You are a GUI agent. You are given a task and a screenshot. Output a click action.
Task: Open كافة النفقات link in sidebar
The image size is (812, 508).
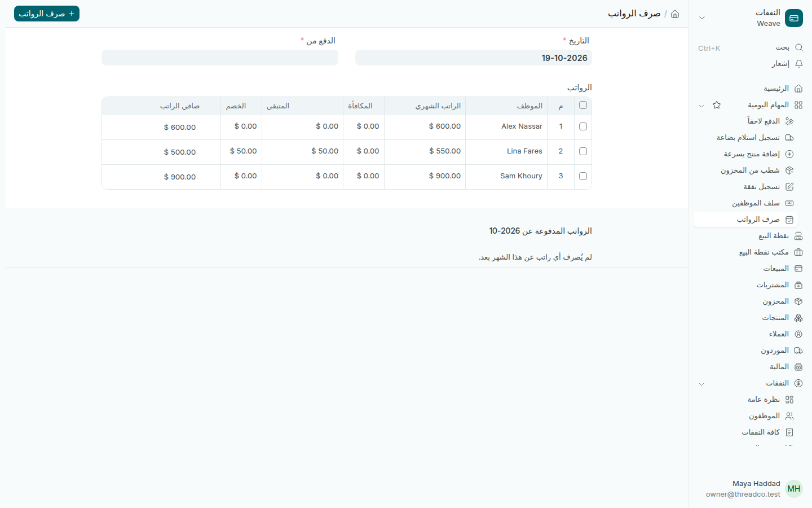(x=746, y=432)
